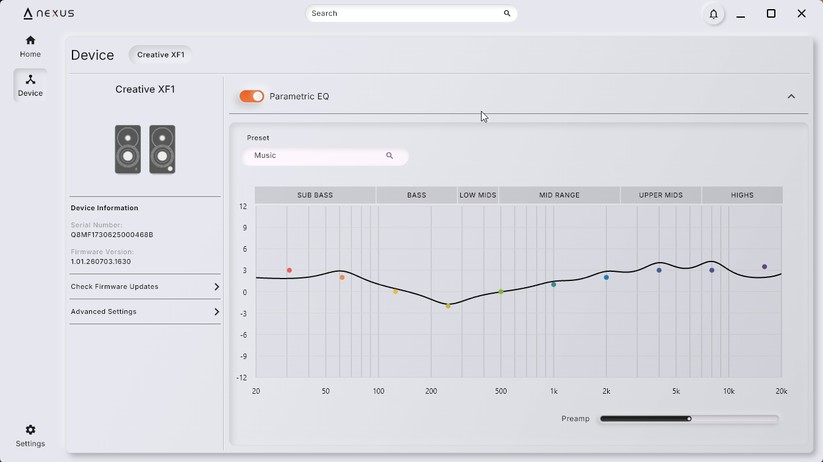Expand Check Firmware Updates

click(x=145, y=287)
